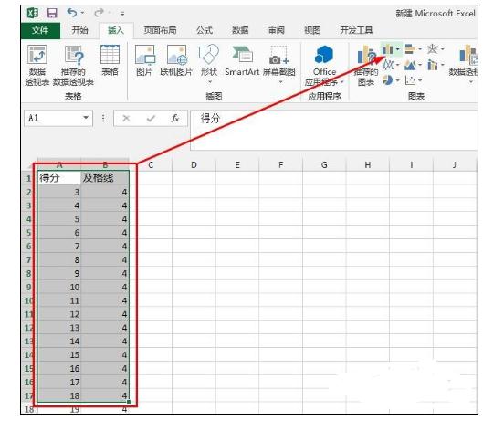Image resolution: width=504 pixels, height=421 pixels.
Task: Open the Shapes (形状) dropdown
Action: click(209, 64)
